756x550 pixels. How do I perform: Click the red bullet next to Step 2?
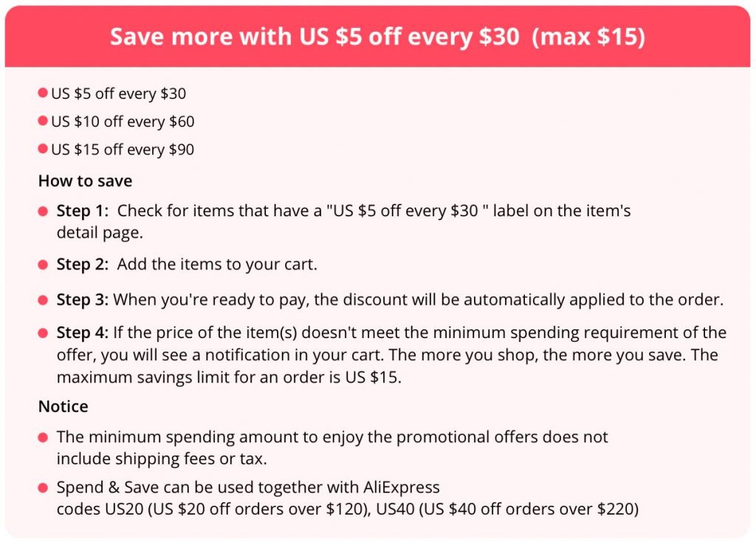(x=43, y=264)
